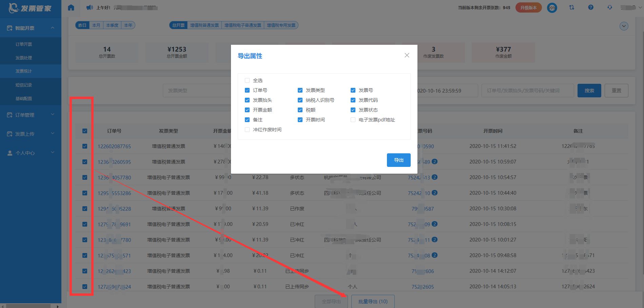Click badge 2 in the 09:48:58 row
Viewport: 644px width, 308px height.
pyautogui.click(x=435, y=255)
